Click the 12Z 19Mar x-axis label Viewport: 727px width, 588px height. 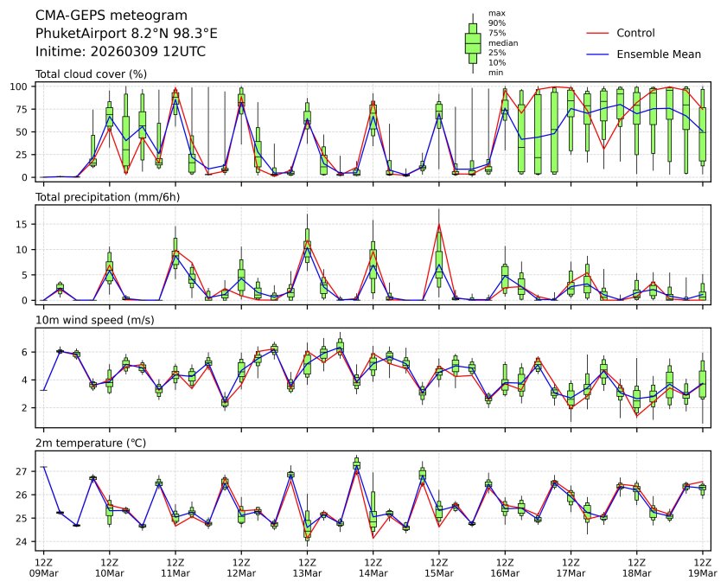pos(702,566)
